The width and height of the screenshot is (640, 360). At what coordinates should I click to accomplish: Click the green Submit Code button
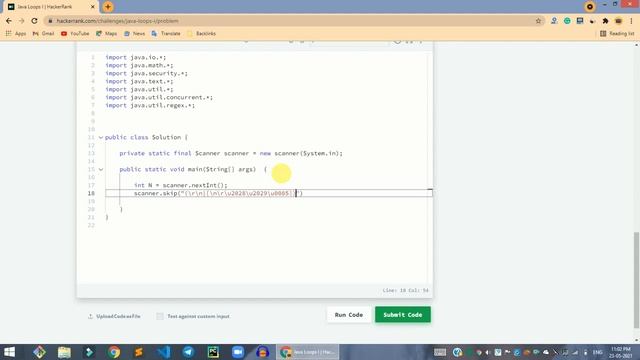click(402, 315)
